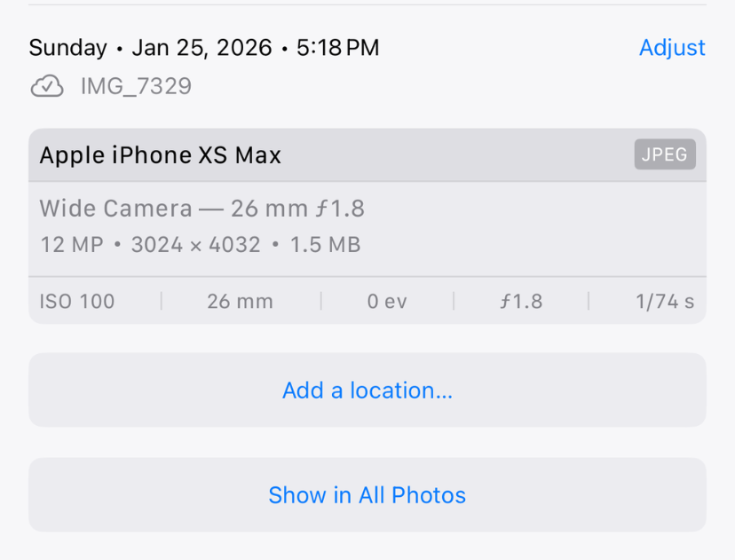Image resolution: width=735 pixels, height=560 pixels.
Task: Tap the ƒ1.8 aperture value
Action: coord(523,302)
